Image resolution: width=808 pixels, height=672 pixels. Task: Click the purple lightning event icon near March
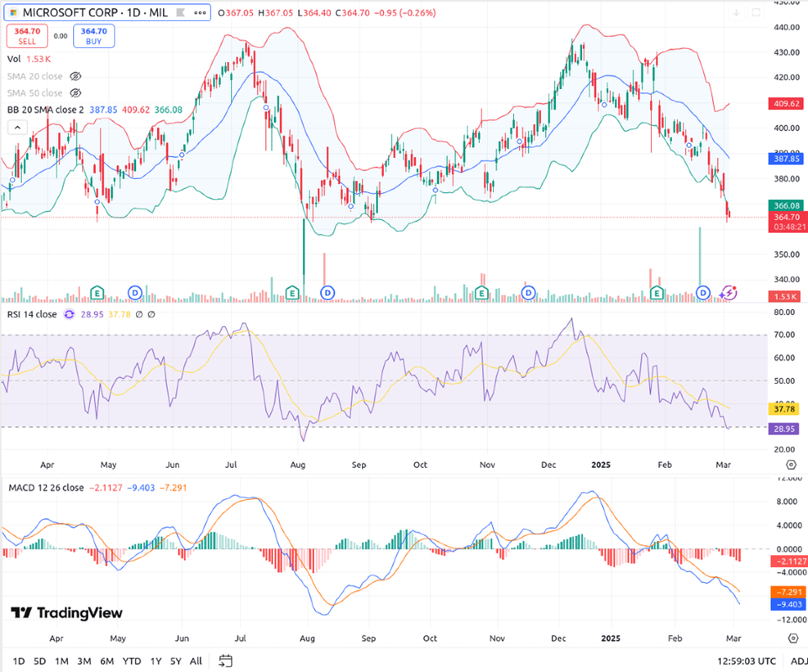click(x=728, y=292)
